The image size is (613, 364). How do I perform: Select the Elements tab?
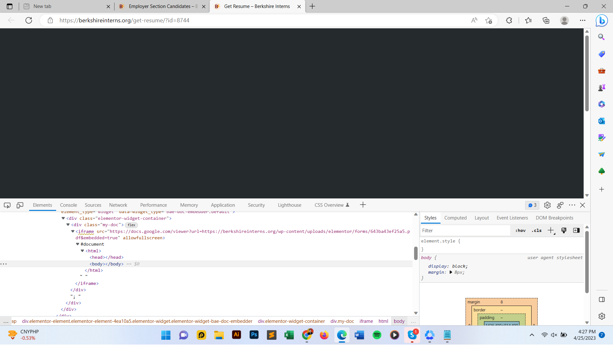(42, 205)
